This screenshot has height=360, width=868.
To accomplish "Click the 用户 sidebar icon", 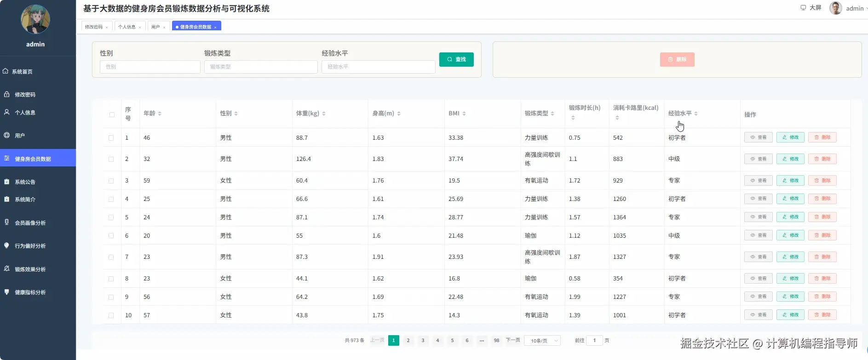I will tap(7, 135).
